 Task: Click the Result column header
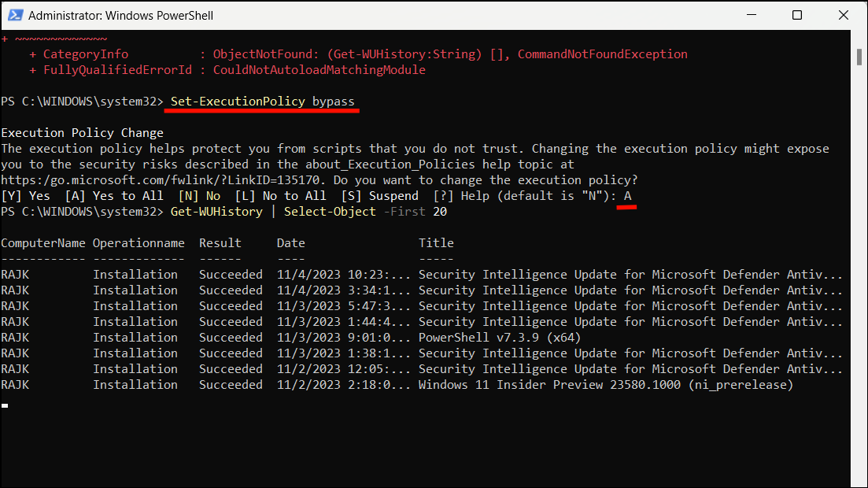click(x=220, y=242)
